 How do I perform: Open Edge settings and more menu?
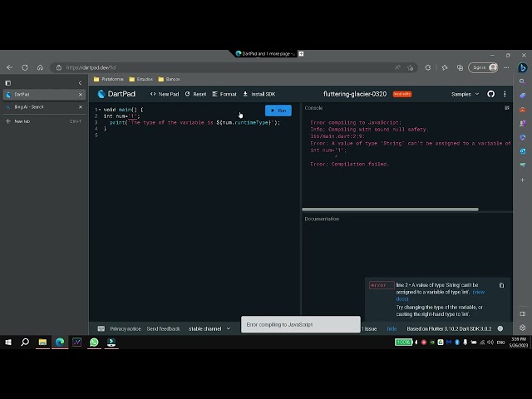[506, 67]
